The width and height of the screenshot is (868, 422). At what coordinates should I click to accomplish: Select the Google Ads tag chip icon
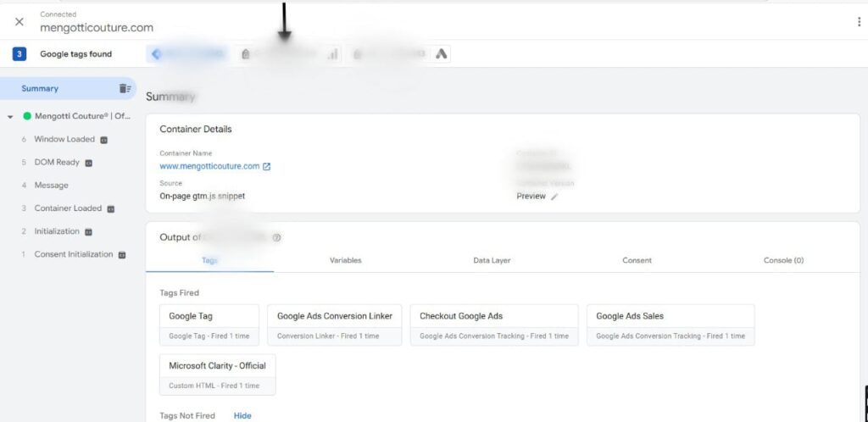[x=441, y=53]
